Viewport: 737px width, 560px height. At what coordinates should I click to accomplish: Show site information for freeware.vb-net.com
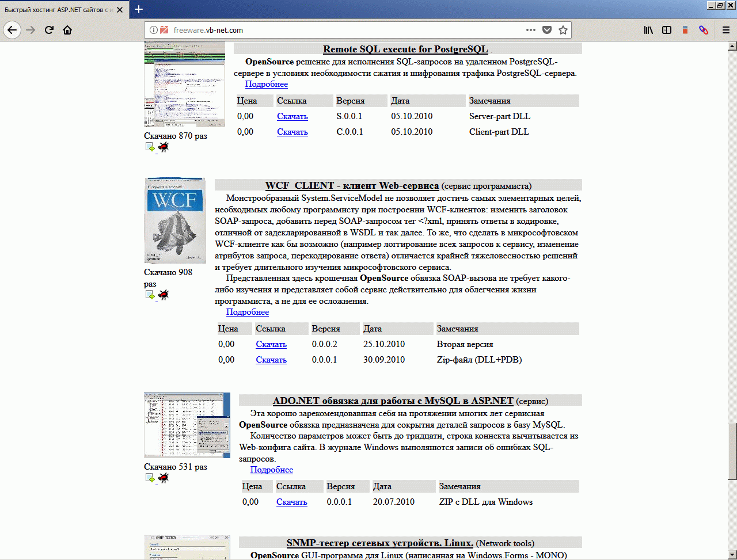click(x=154, y=30)
